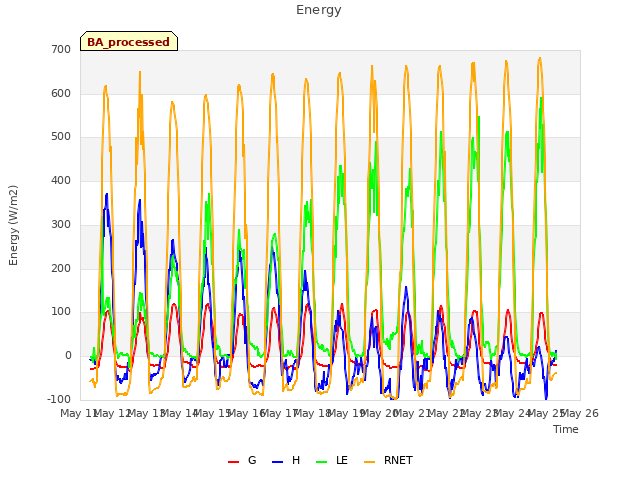Viewport: 640px width, 480px height.
Task: Click the Energy chart title
Action: click(x=318, y=10)
